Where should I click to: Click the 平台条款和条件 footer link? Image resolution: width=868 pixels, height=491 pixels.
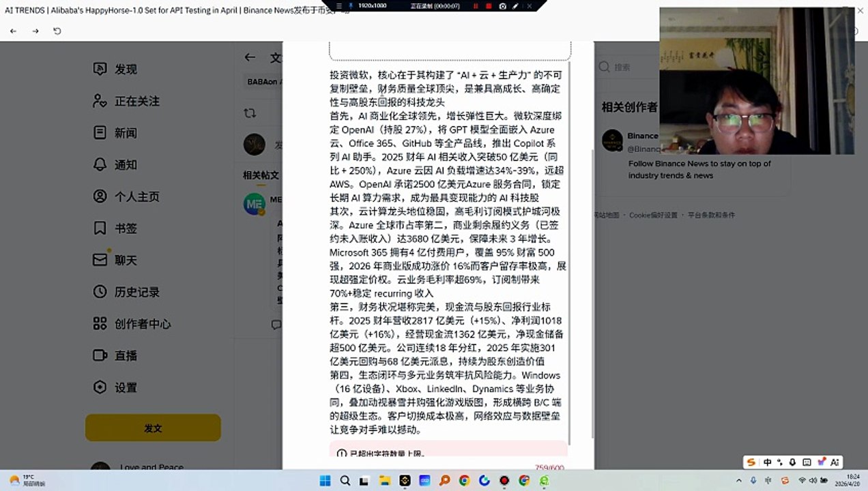click(x=711, y=215)
